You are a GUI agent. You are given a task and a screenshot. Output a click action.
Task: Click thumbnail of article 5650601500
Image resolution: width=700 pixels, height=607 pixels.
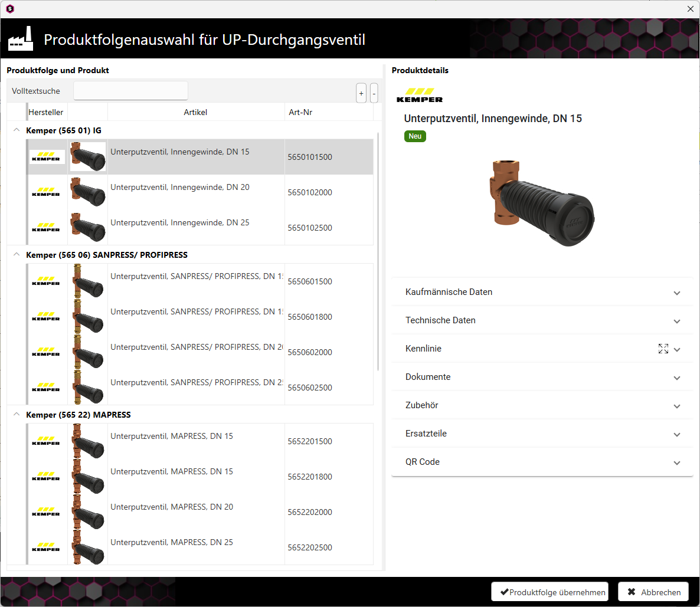click(x=88, y=281)
